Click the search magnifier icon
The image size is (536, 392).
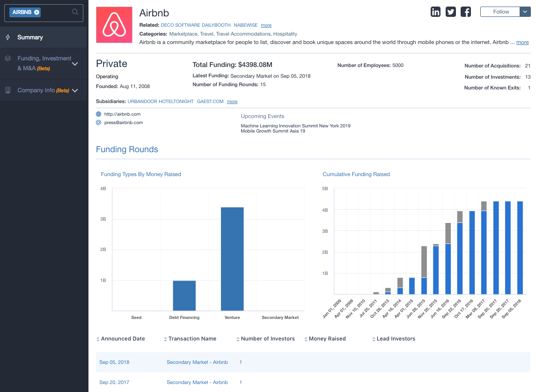75,12
